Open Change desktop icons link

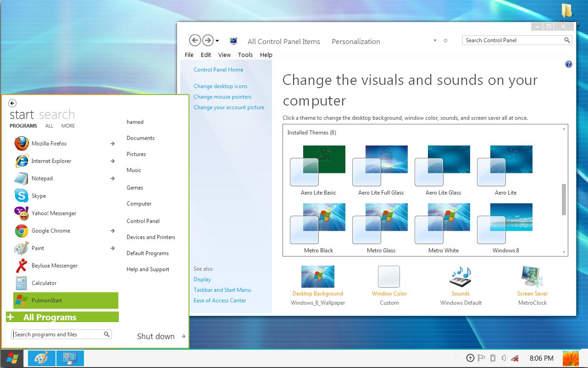[220, 86]
